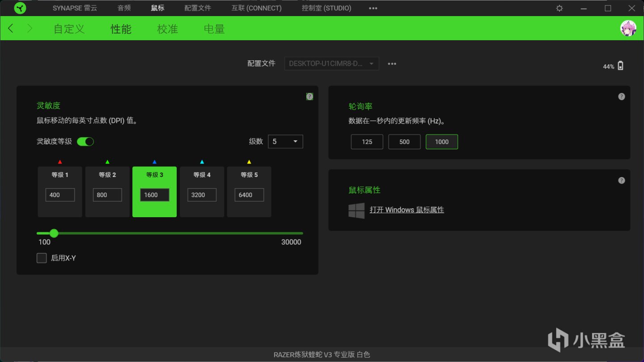Select 等级 3 sensitivity stage
The image size is (644, 362).
(x=155, y=192)
